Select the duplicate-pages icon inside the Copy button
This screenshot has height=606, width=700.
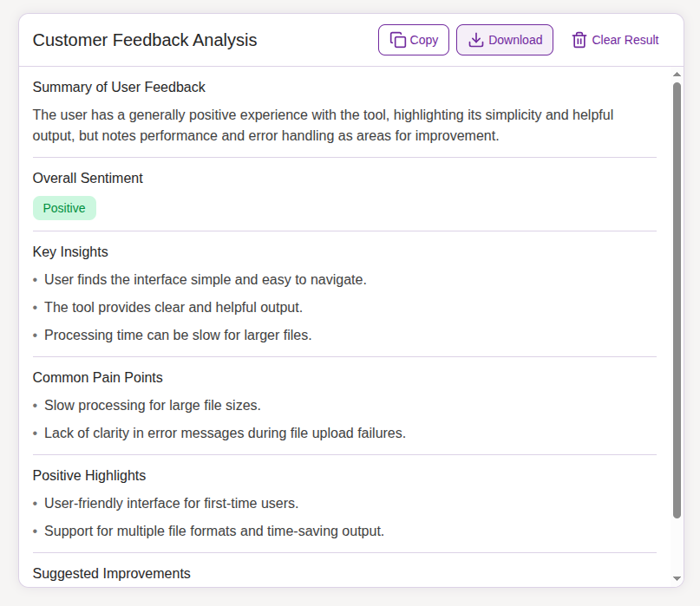coord(396,39)
